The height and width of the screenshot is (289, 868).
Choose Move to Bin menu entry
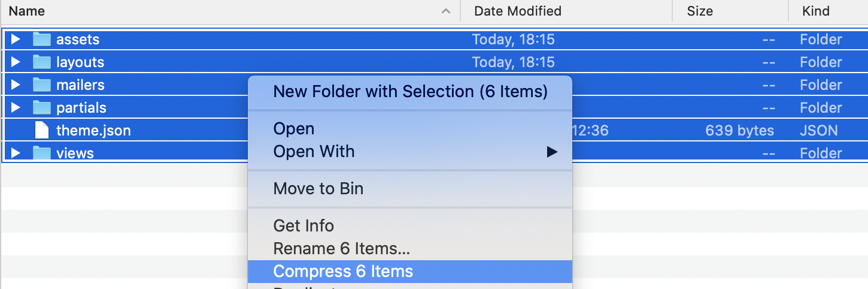(x=318, y=189)
